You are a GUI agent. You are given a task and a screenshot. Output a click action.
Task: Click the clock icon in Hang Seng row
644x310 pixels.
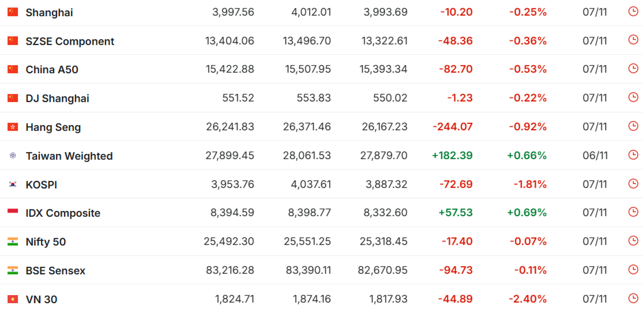point(633,126)
